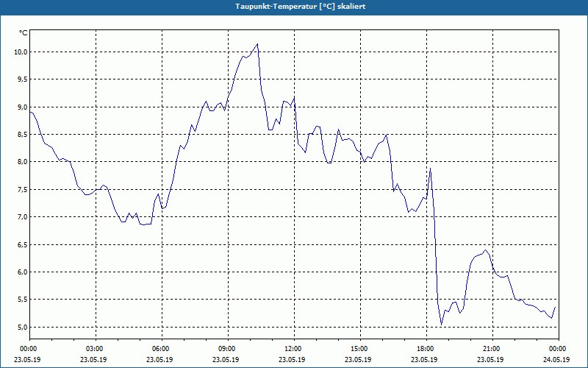
Task: Click the 8,0 y-axis value
Action: [x=23, y=162]
